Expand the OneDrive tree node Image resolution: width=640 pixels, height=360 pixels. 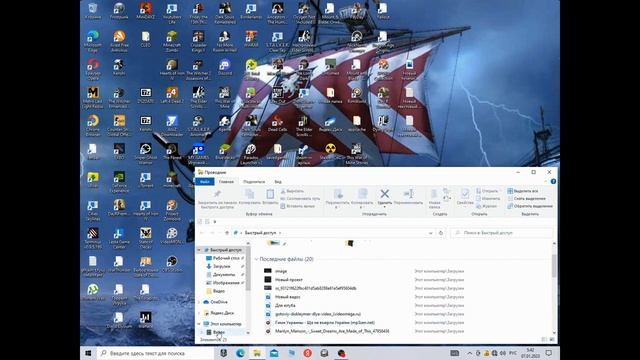click(199, 302)
